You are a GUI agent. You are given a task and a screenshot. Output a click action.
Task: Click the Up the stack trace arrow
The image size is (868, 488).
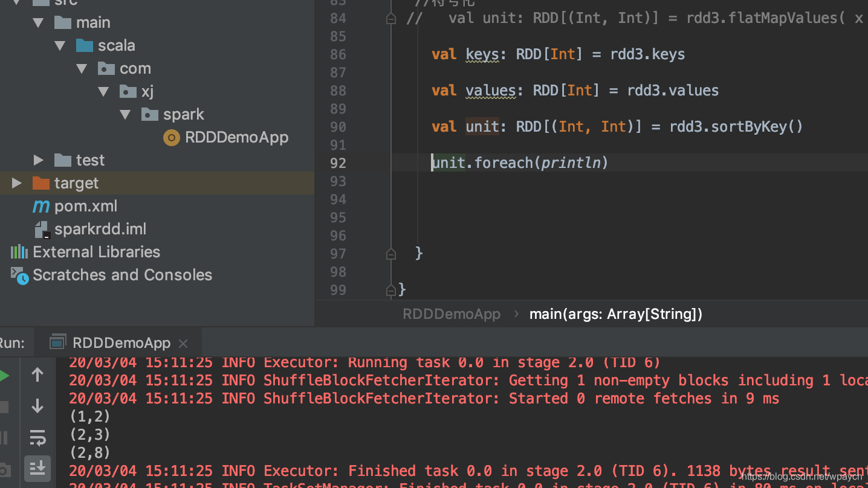point(37,375)
